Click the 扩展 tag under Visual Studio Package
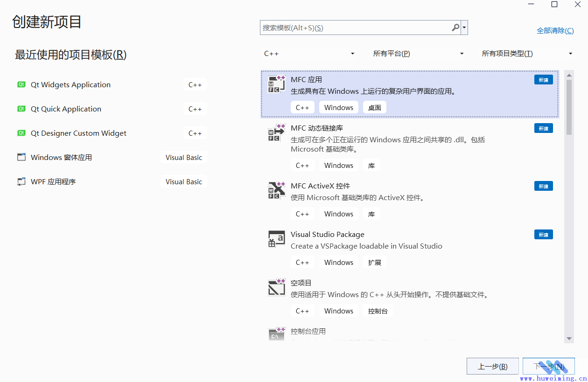The width and height of the screenshot is (588, 382). pos(375,262)
